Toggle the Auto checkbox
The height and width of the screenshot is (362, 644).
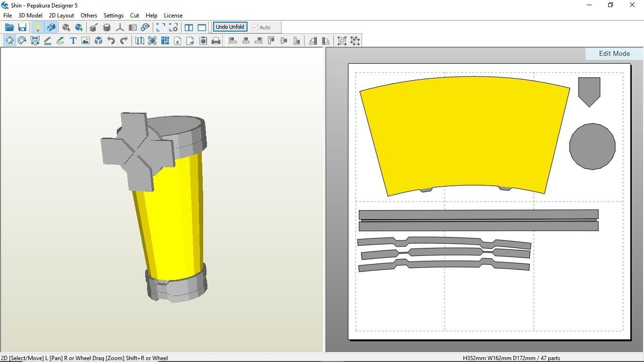[256, 27]
